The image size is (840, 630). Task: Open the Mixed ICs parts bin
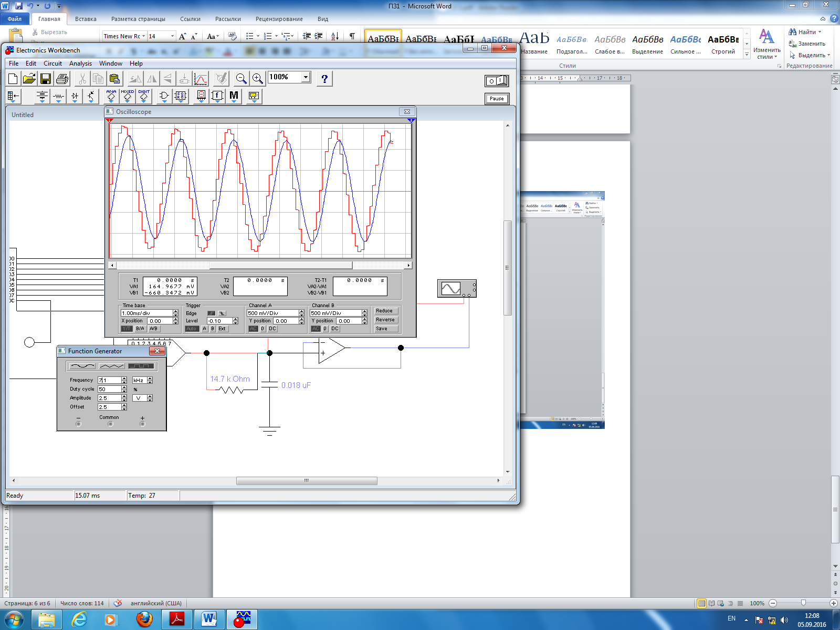[128, 96]
